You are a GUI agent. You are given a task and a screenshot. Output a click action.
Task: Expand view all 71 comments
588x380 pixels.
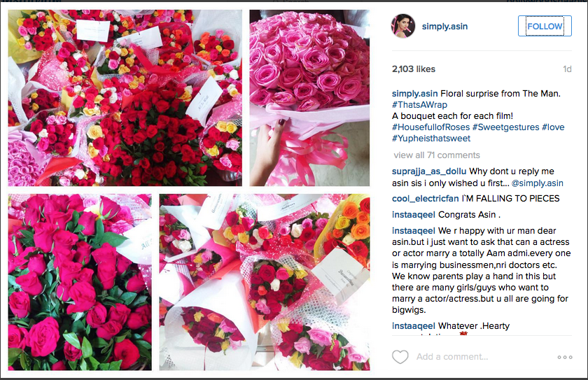[437, 155]
